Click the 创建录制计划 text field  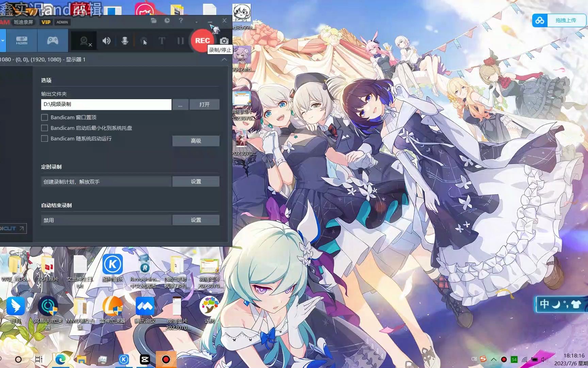tap(106, 182)
